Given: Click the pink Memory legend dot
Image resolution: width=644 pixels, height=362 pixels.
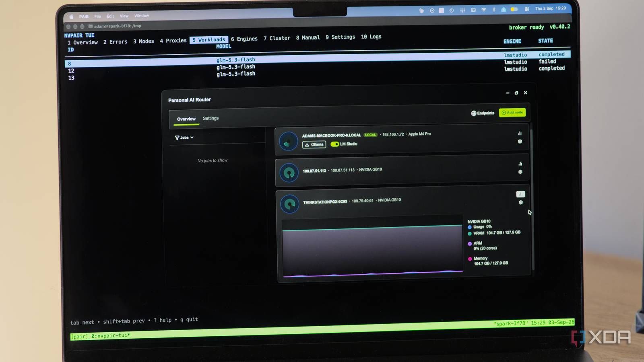Looking at the screenshot, I should pos(470,259).
